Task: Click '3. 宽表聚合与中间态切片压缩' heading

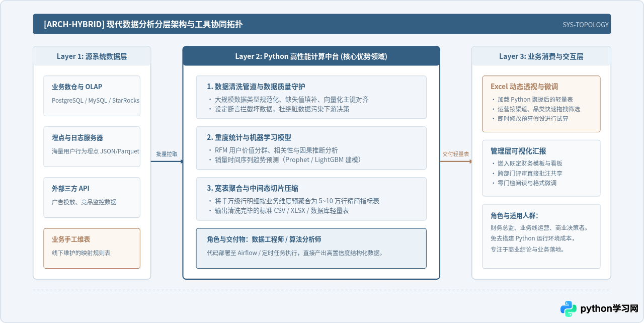Action: [x=253, y=188]
